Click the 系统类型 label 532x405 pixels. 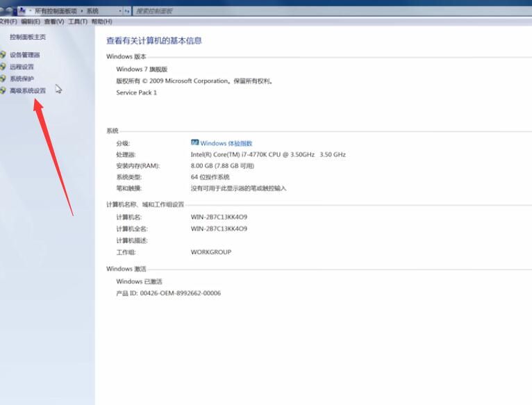click(129, 177)
